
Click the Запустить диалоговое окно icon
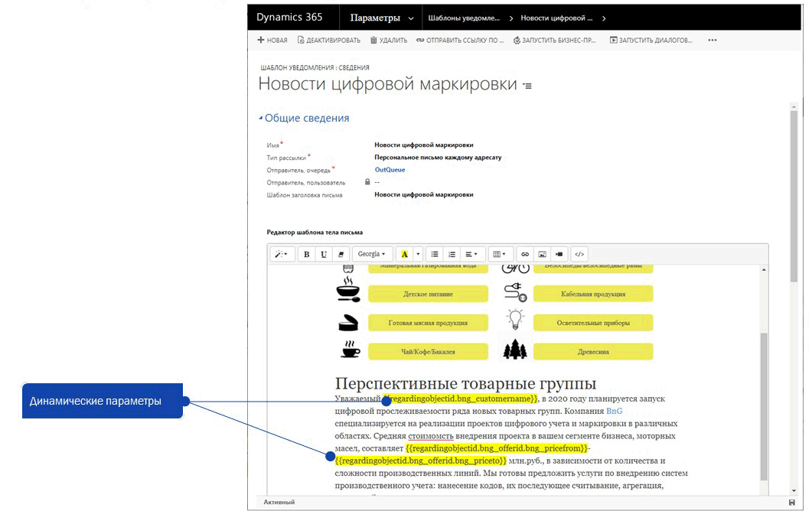612,40
